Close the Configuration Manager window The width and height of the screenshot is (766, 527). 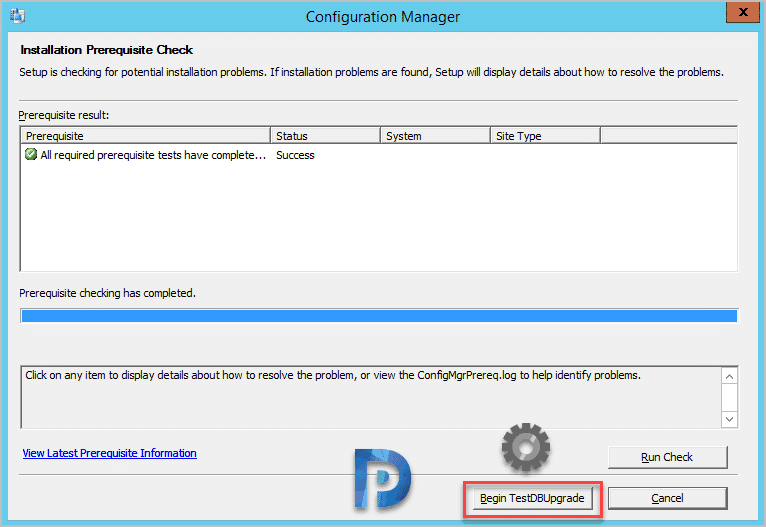click(743, 12)
